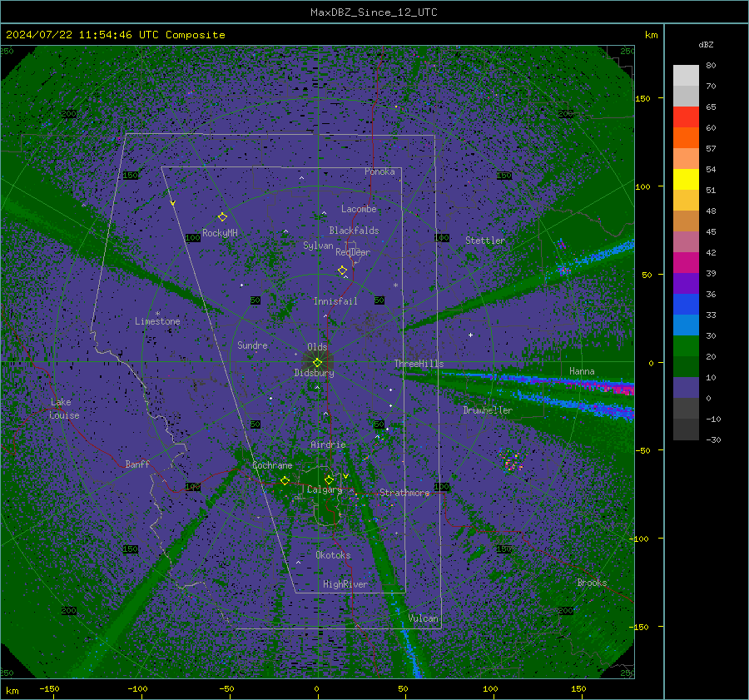
Task: Click the RockyMH label
Action: (220, 233)
